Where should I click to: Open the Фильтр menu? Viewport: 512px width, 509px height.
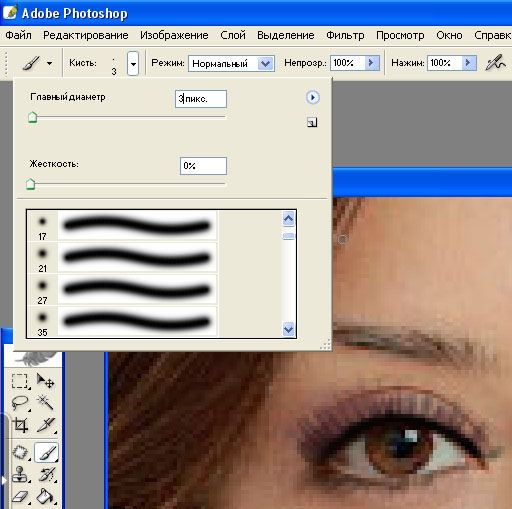(x=345, y=35)
